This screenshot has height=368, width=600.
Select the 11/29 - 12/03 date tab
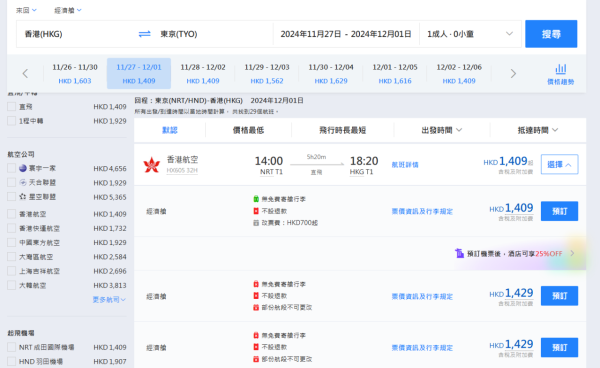267,73
